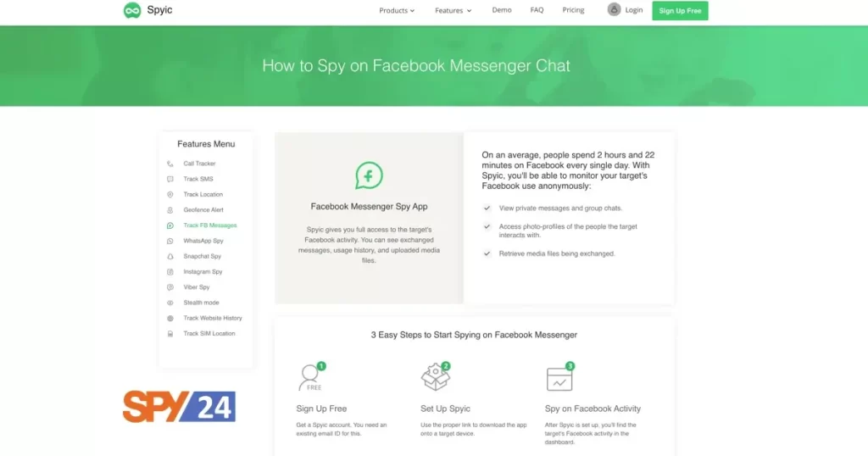Go to the Pricing page

[x=573, y=10]
